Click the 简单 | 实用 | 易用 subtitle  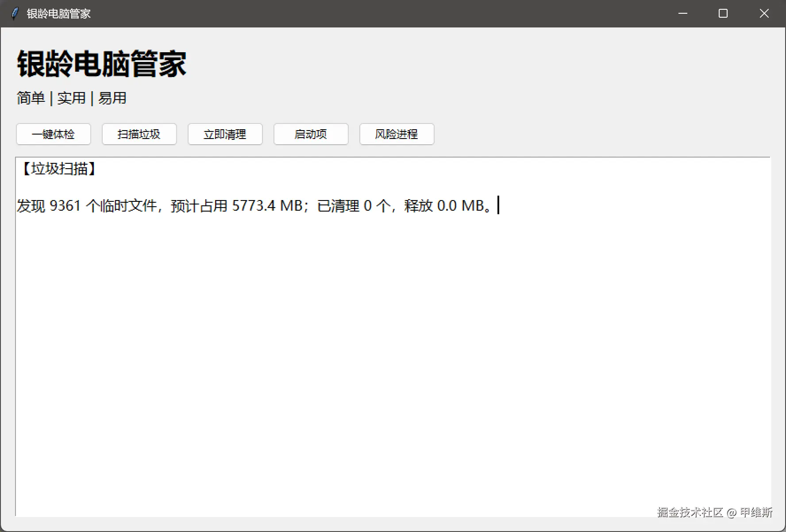click(x=72, y=98)
